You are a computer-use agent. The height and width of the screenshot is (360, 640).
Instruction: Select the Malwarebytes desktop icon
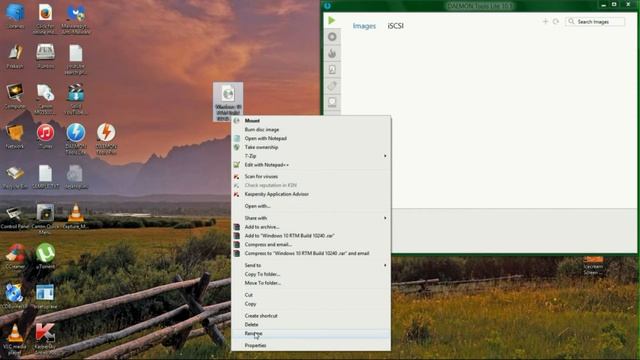76,18
